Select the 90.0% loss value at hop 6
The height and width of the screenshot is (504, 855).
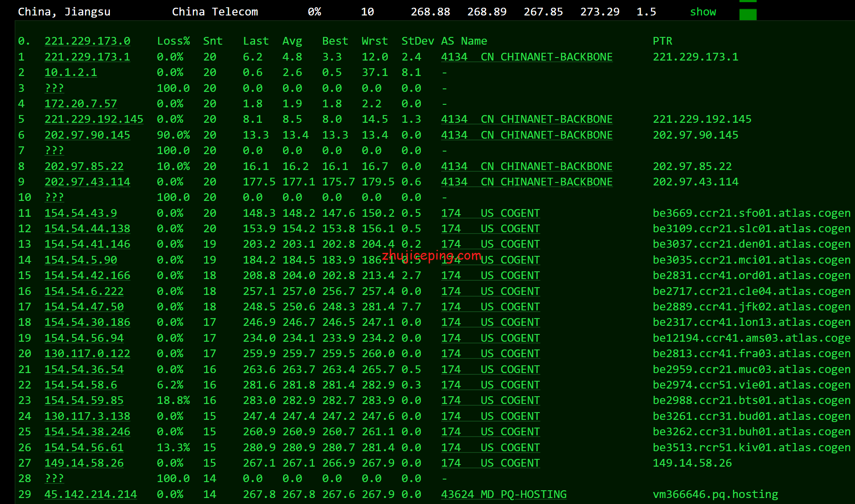[173, 135]
